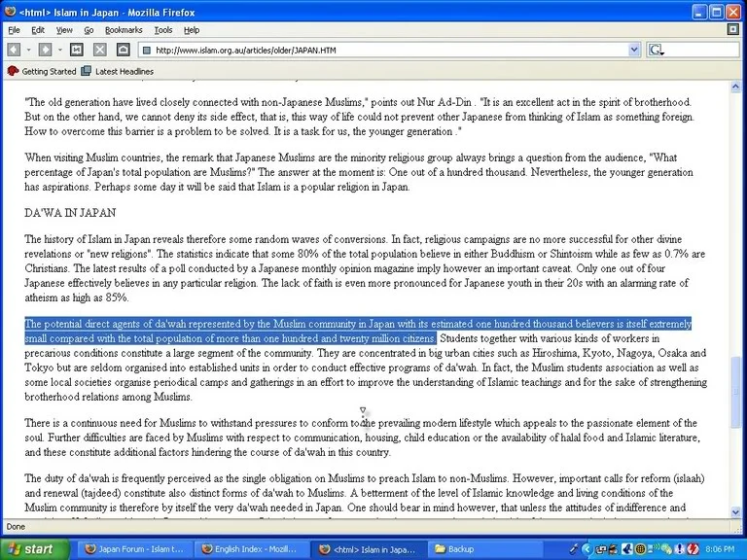Click the red lightning bolt tray icon

pos(694,549)
